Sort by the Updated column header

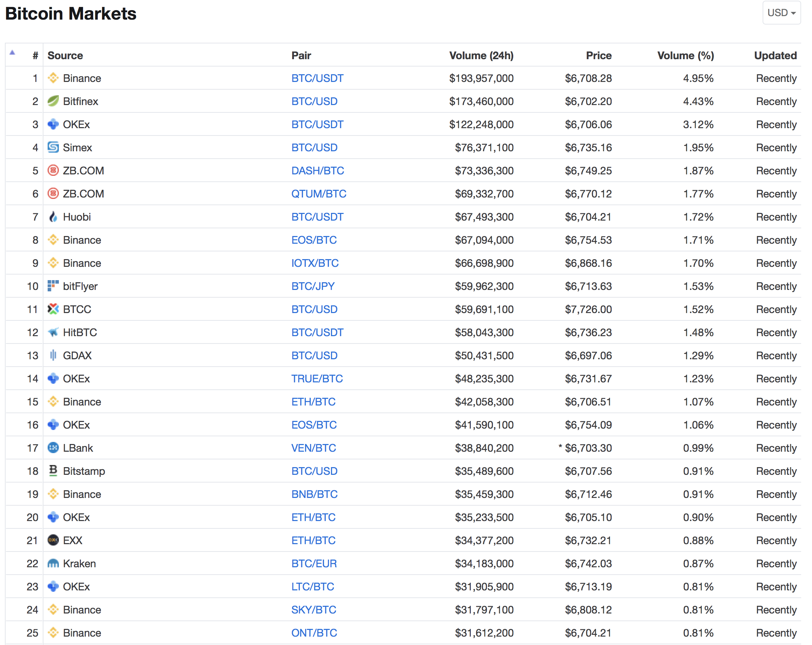(x=776, y=55)
